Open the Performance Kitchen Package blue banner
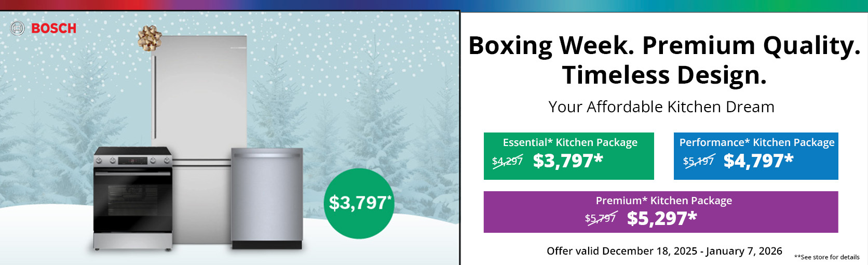Image resolution: width=868 pixels, height=265 pixels. coord(756,156)
